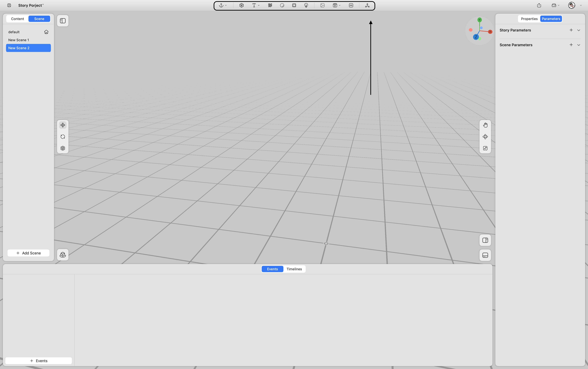Click the Add Scene button
Screen dimensions: 588x369
pyautogui.click(x=29, y=253)
